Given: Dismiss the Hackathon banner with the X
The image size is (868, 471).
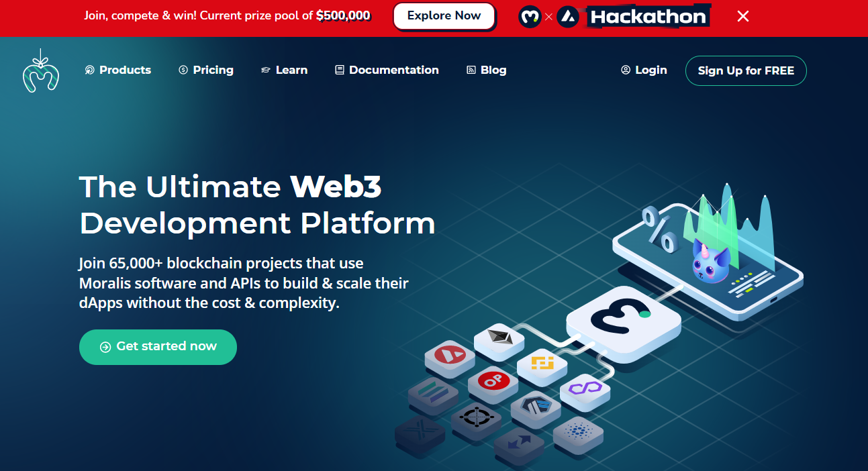Looking at the screenshot, I should pos(742,16).
